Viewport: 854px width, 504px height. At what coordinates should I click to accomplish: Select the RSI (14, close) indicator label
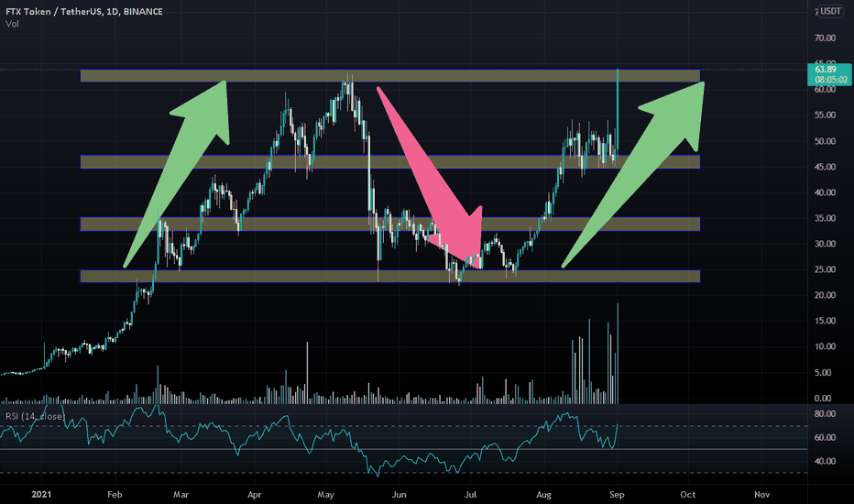36,416
